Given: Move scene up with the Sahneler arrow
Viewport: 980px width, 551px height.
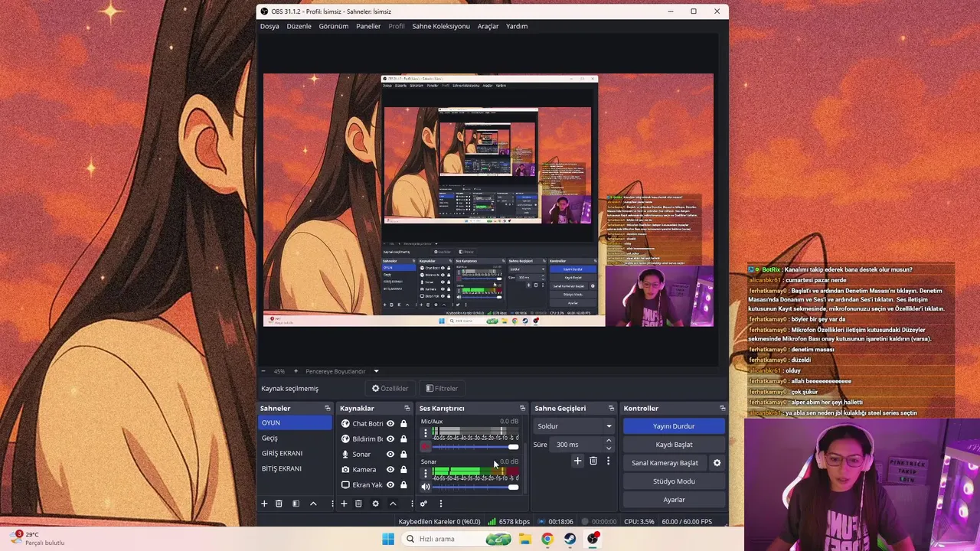Looking at the screenshot, I should tap(313, 504).
